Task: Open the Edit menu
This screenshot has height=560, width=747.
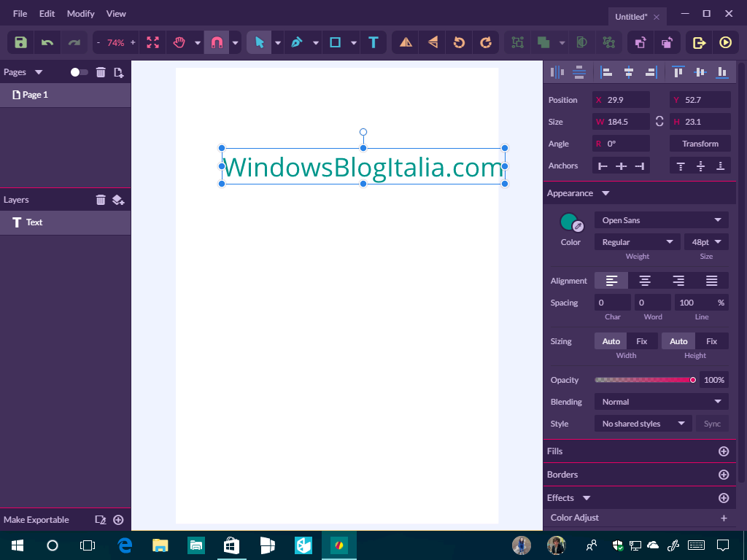Action: pos(47,13)
